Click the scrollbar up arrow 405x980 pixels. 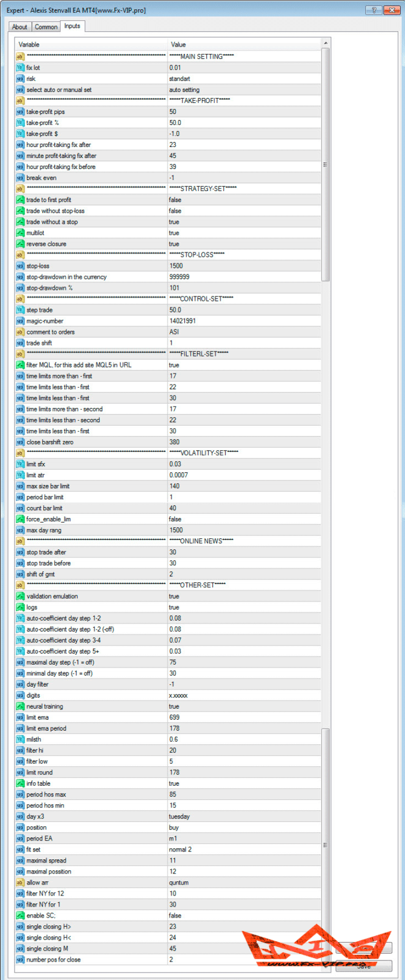click(325, 43)
